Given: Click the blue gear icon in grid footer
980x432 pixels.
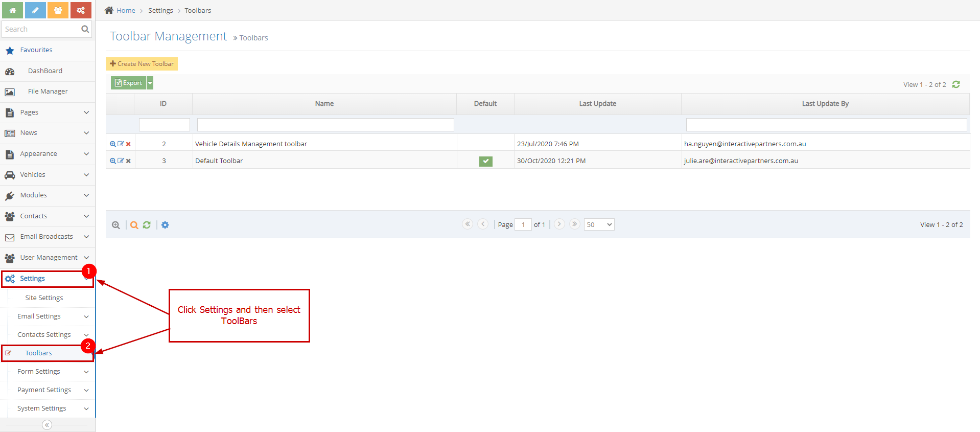Looking at the screenshot, I should (x=165, y=225).
